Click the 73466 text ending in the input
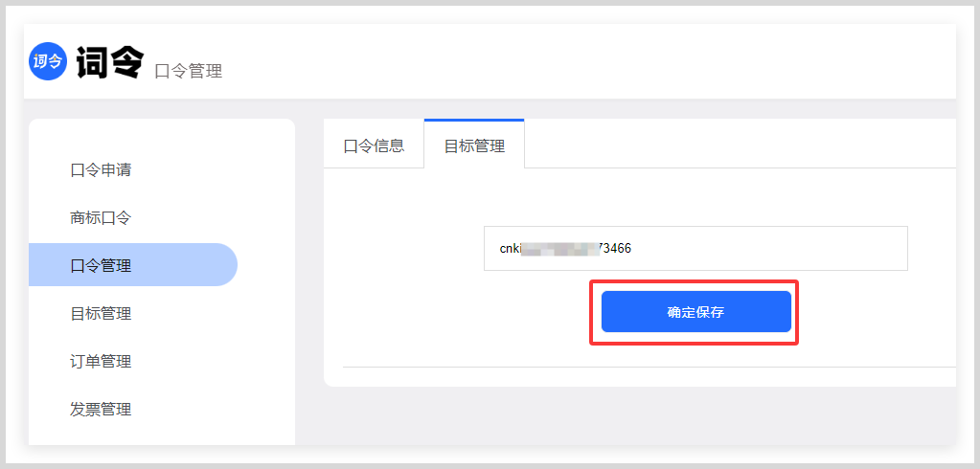The image size is (980, 469). coord(615,249)
